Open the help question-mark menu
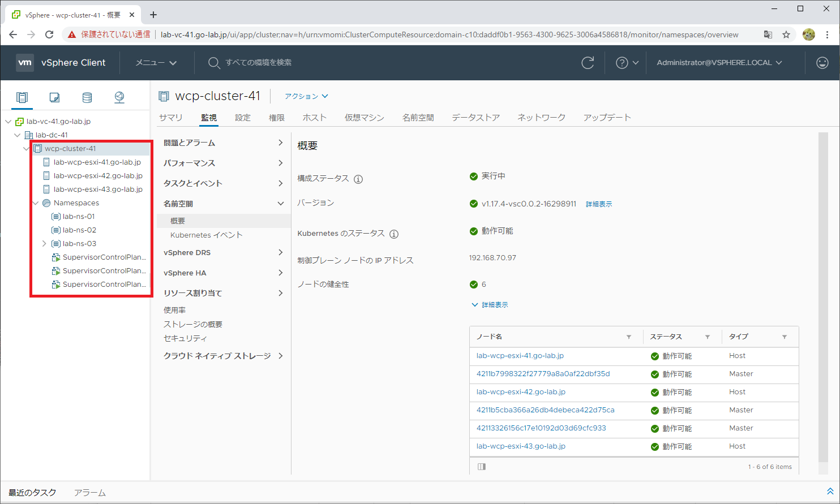 point(627,63)
